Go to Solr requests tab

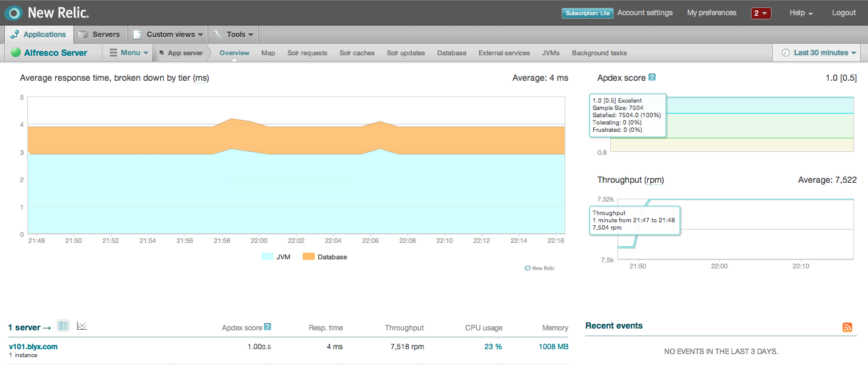[x=307, y=53]
